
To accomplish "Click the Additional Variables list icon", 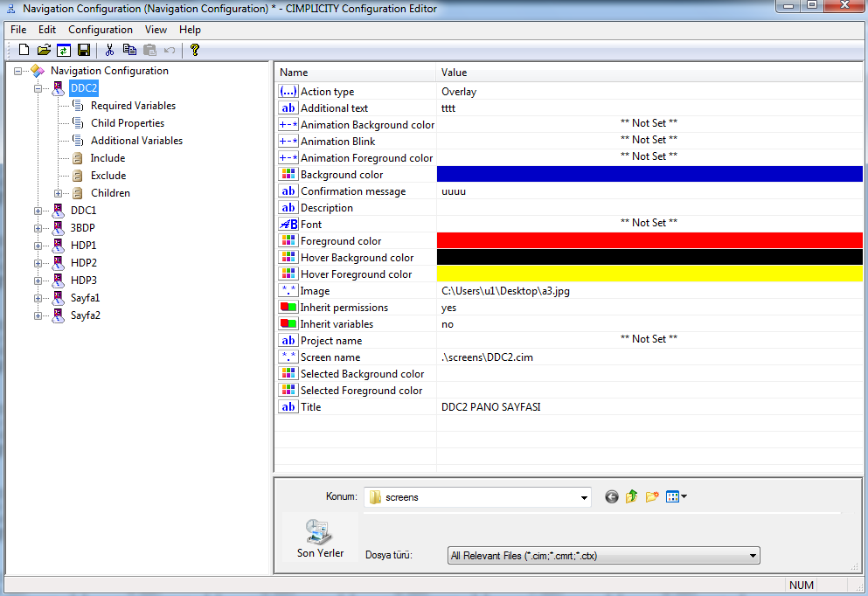I will 78,141.
